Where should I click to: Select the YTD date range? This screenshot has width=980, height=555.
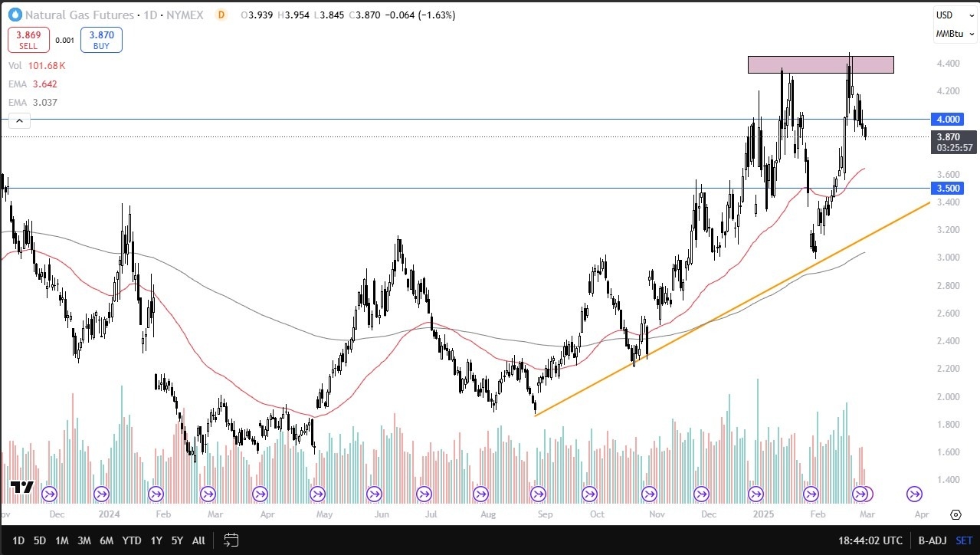(132, 540)
